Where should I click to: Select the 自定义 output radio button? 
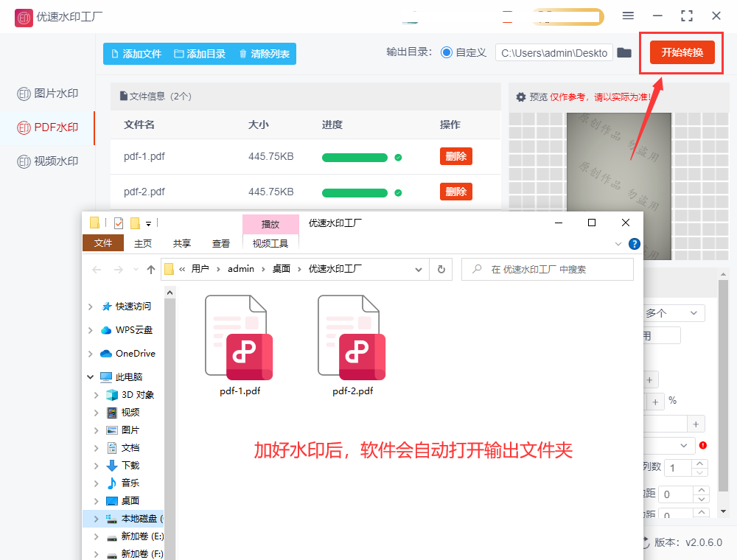tap(447, 52)
